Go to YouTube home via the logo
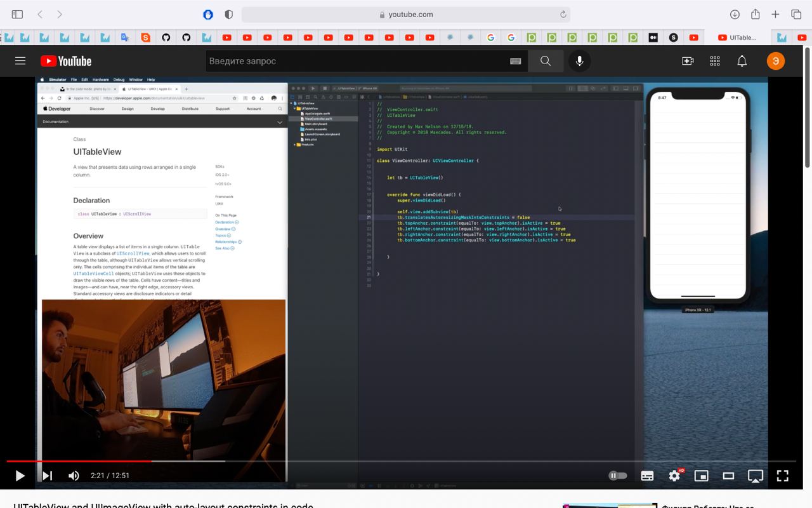The image size is (812, 508). [66, 61]
